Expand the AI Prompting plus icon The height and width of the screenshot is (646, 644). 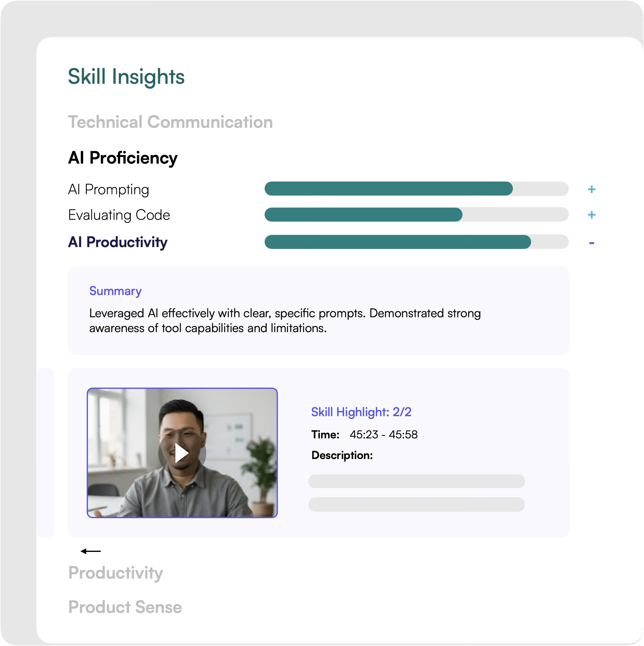pyautogui.click(x=591, y=190)
